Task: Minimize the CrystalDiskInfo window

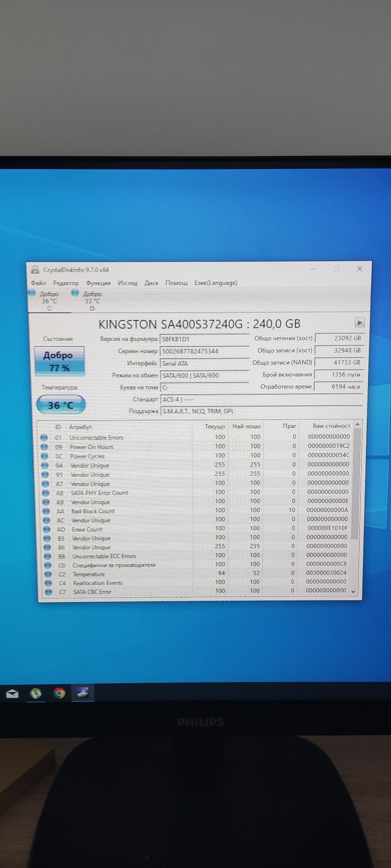Action: tap(313, 269)
